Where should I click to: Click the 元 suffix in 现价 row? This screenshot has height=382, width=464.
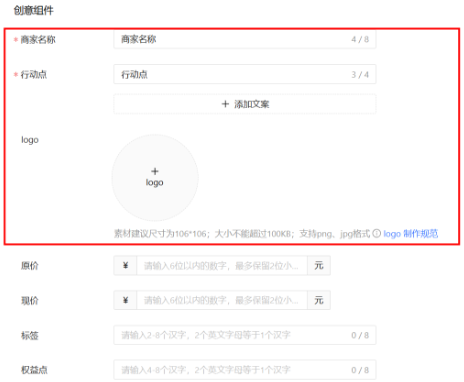[x=319, y=300]
